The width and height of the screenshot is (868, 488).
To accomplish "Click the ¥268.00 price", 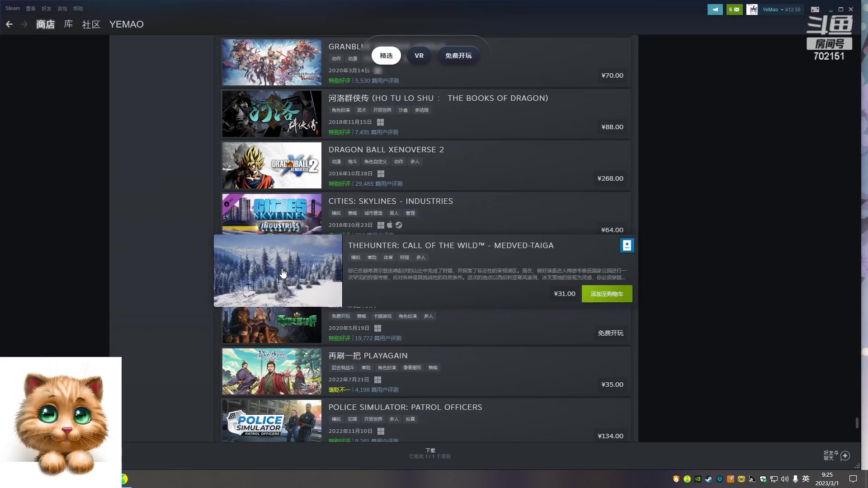I will coord(610,178).
